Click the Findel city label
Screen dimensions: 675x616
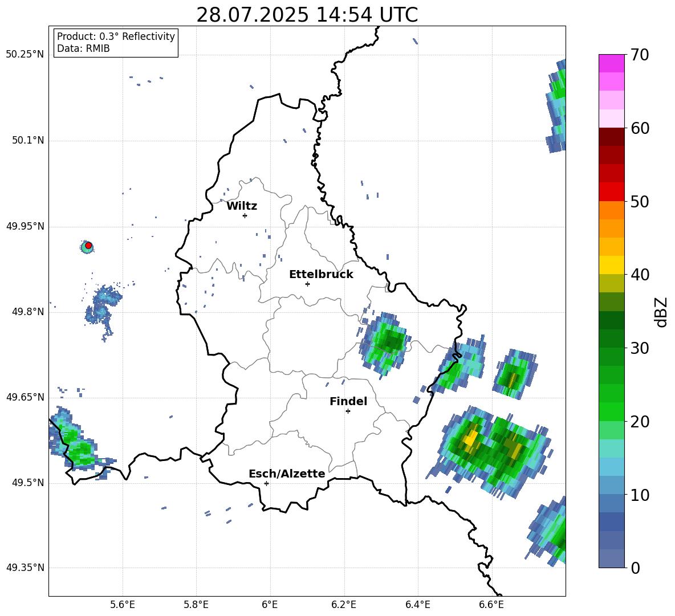click(348, 401)
